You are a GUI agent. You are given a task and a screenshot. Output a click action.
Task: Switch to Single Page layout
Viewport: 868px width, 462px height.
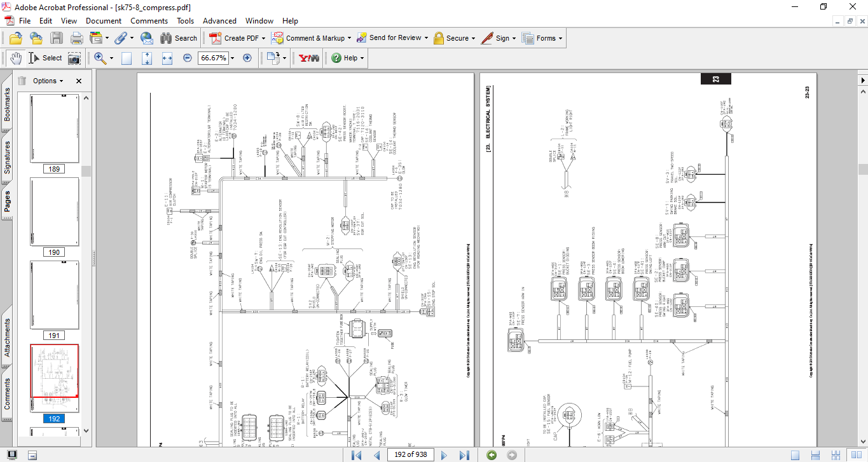coord(795,454)
